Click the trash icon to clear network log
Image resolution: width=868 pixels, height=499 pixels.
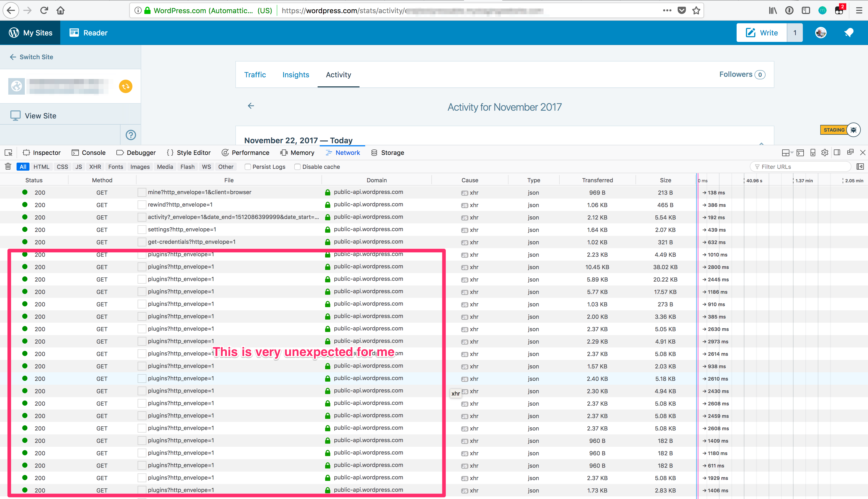[8, 167]
